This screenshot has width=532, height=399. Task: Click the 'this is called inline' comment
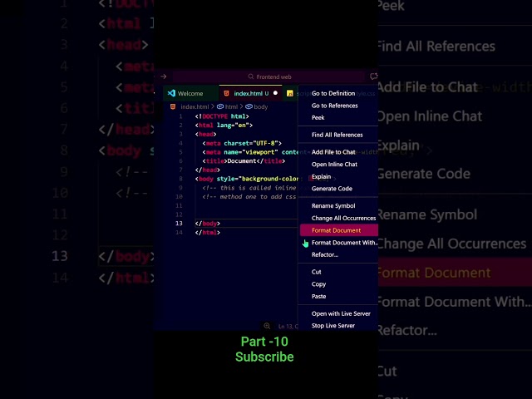pos(249,188)
